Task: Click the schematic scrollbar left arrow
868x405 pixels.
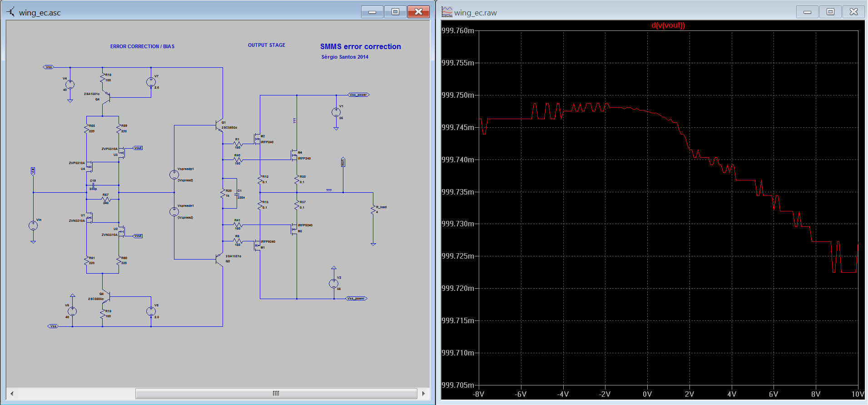Action: pos(12,394)
